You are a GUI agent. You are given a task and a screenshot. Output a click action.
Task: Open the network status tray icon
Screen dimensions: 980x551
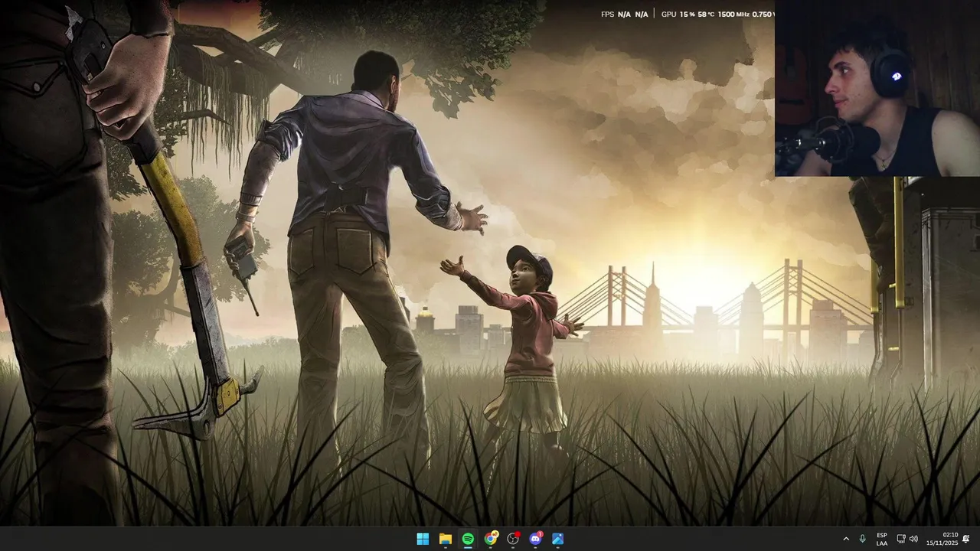[901, 539]
